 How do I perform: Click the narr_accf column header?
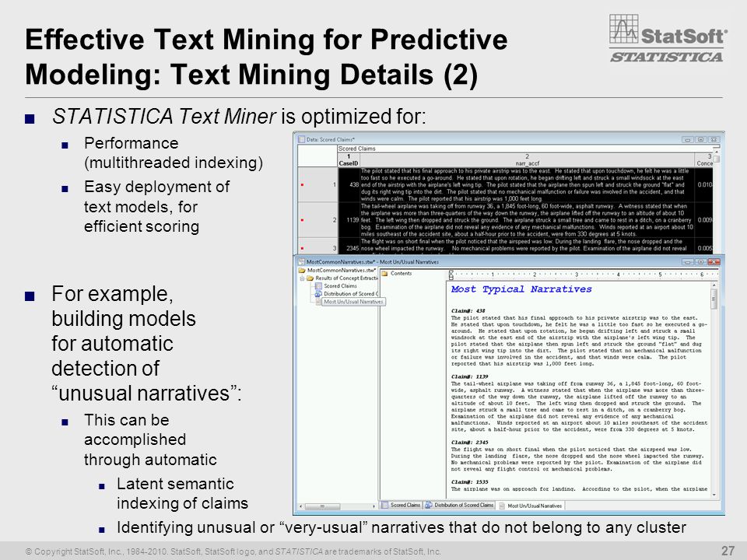click(527, 160)
